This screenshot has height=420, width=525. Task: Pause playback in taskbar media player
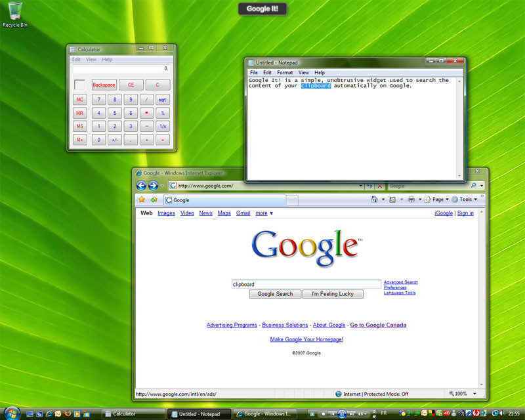[x=342, y=414]
